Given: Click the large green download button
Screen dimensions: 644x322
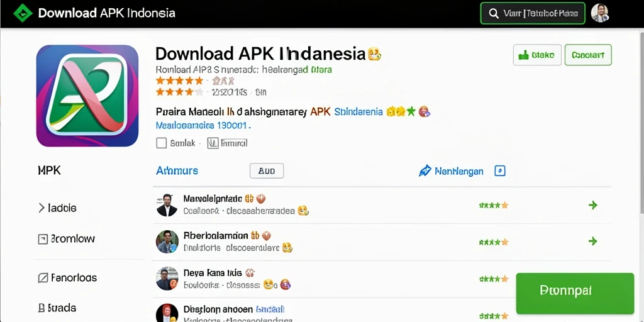Looking at the screenshot, I should (575, 293).
